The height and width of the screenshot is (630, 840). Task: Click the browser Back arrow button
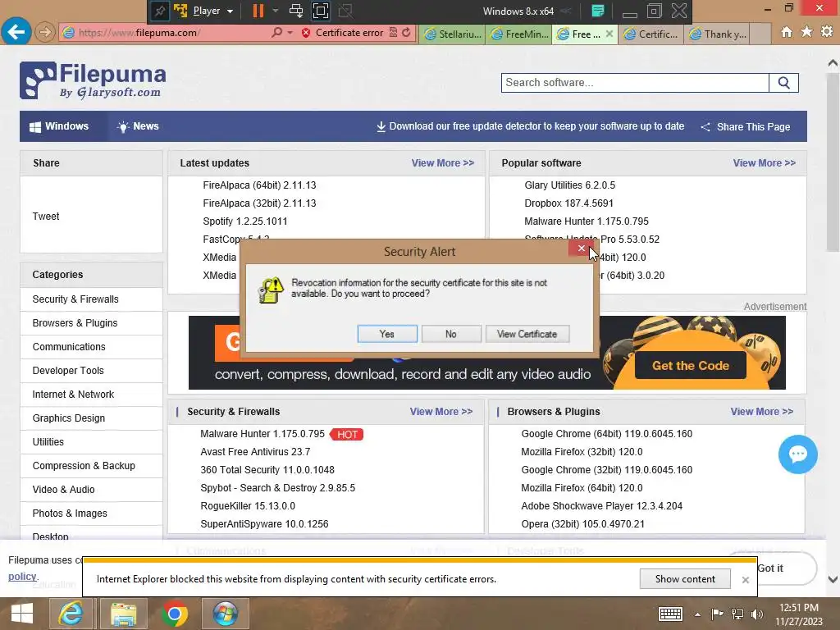click(x=16, y=32)
